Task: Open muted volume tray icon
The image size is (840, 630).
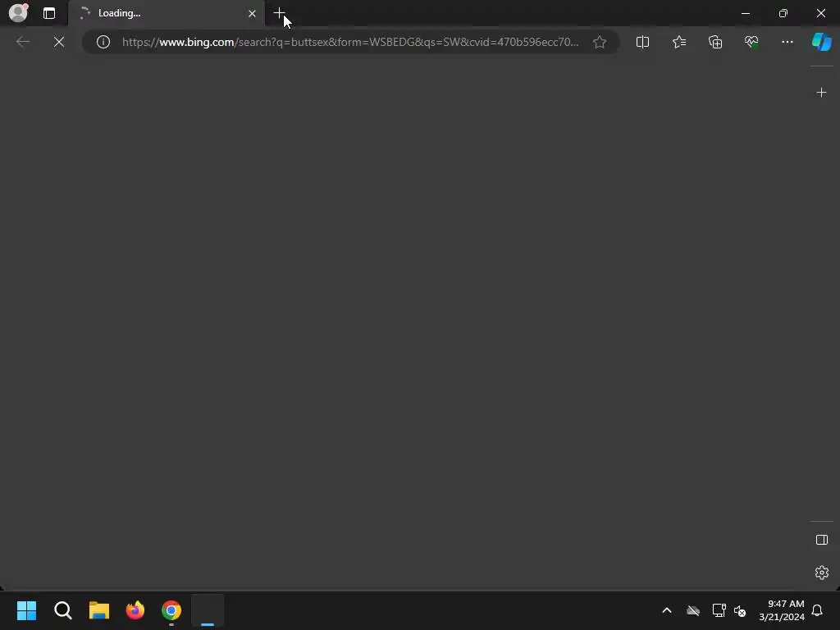Action: point(740,610)
